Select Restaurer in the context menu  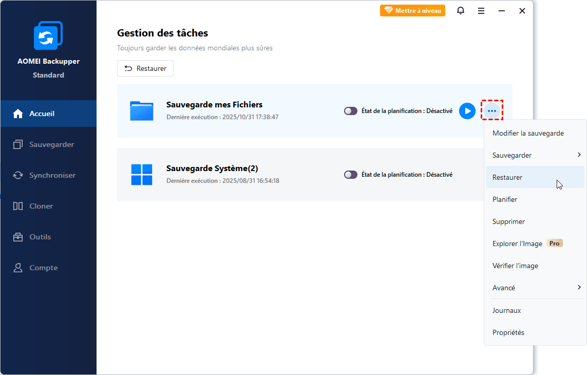(536, 177)
